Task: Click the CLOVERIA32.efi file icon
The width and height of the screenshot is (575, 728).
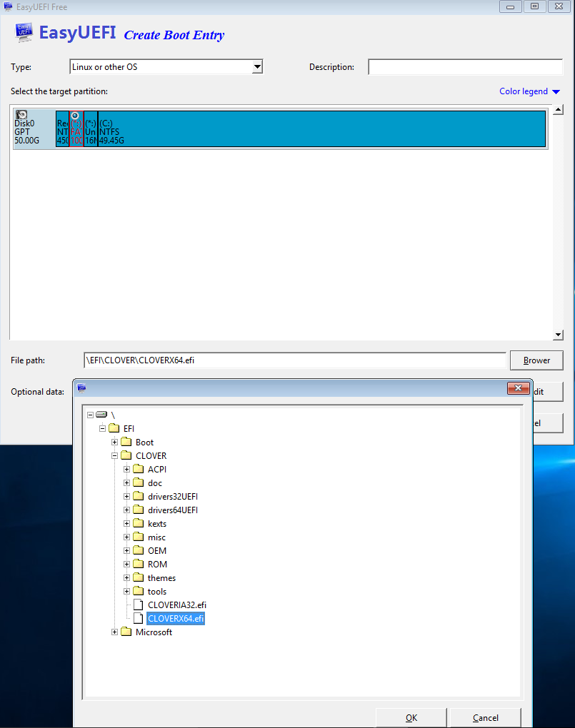Action: click(x=139, y=605)
